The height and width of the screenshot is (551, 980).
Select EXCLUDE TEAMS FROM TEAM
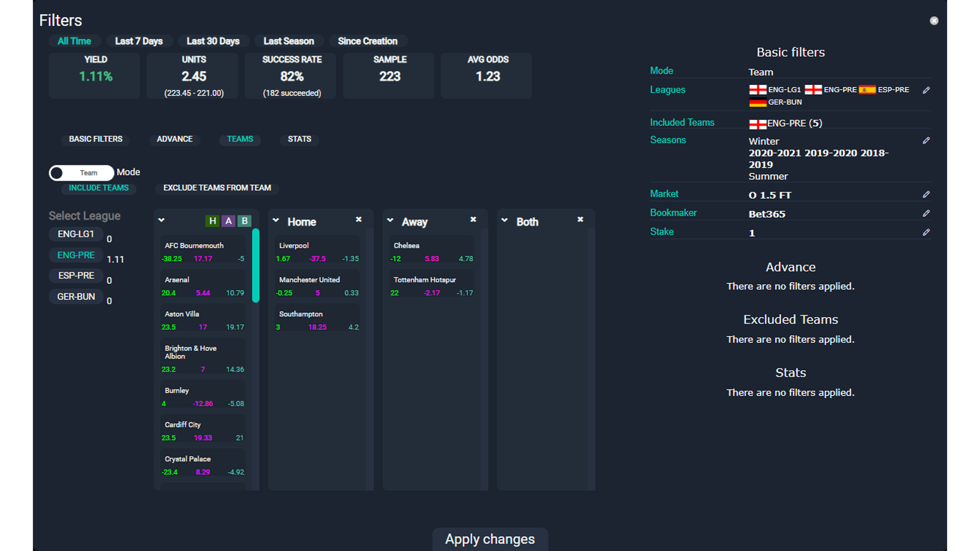click(x=217, y=188)
